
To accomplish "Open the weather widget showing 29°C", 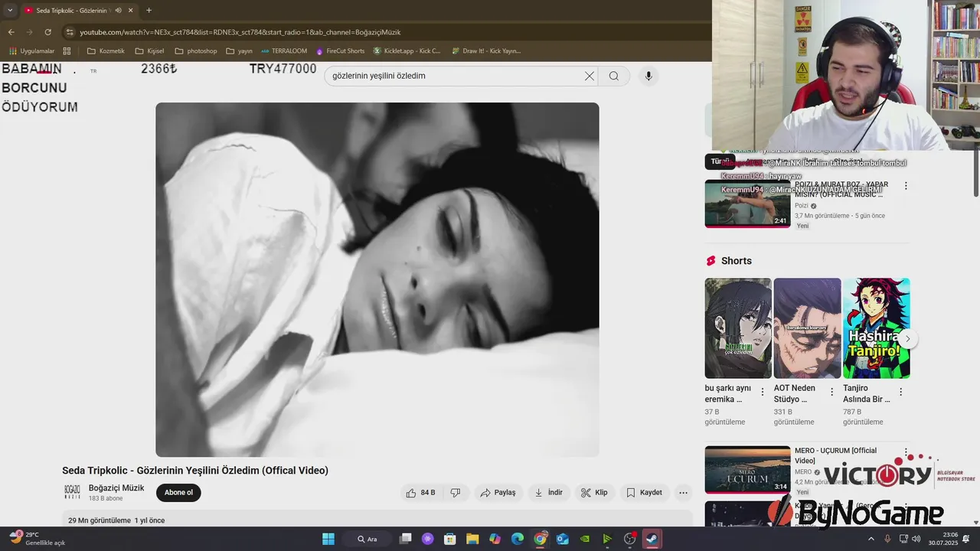I will point(37,539).
